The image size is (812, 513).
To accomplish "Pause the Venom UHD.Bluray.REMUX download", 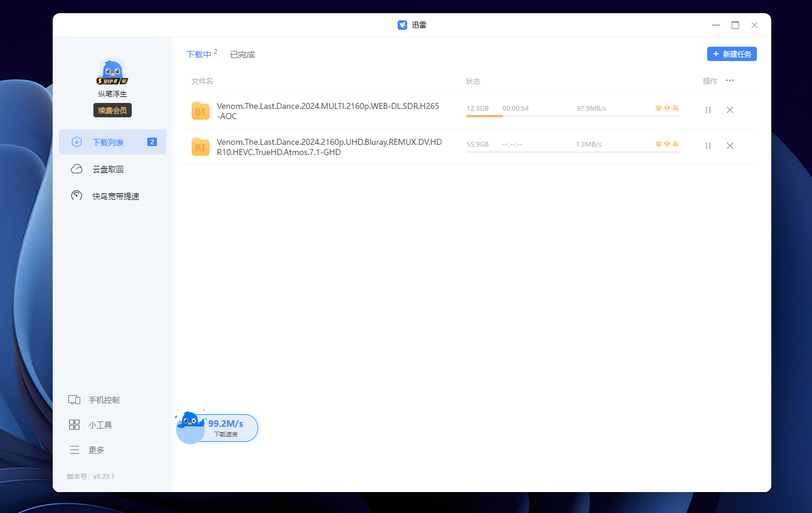I will 708,146.
